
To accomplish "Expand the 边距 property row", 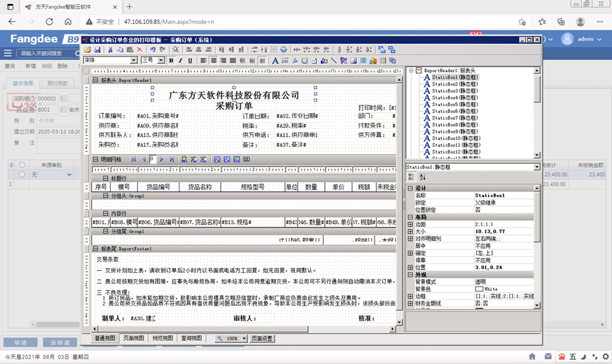I will [x=410, y=225].
